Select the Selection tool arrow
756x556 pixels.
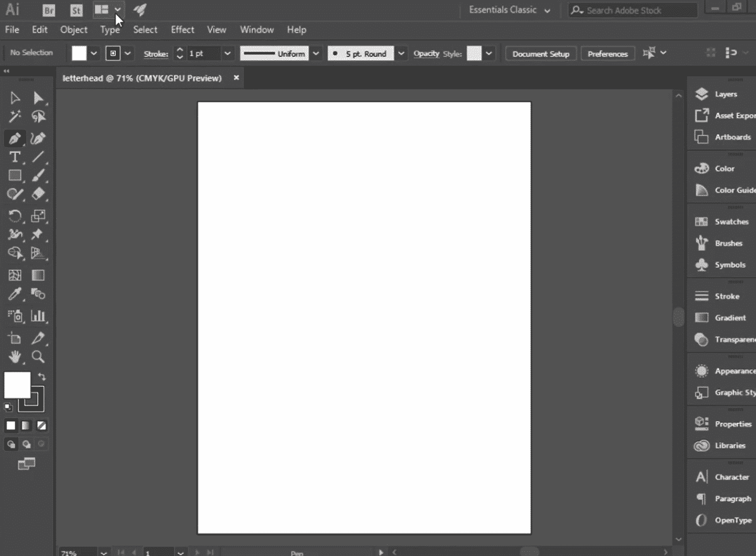coord(15,98)
